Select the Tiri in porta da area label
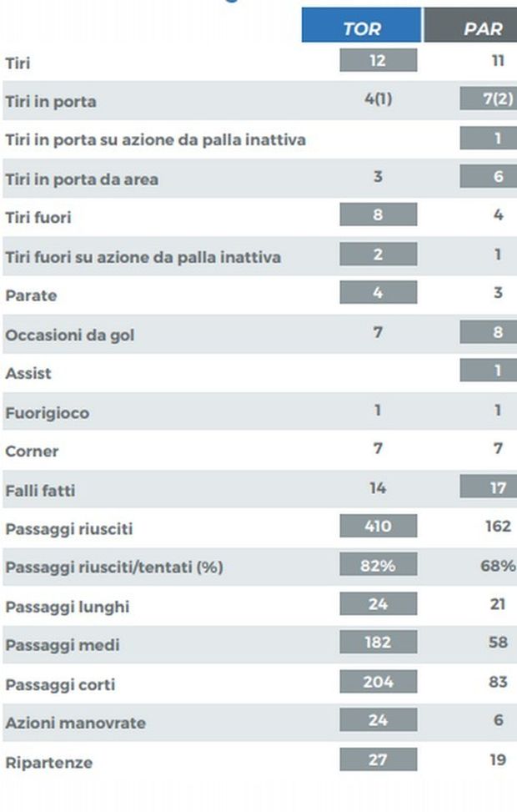517x812 pixels. click(82, 179)
